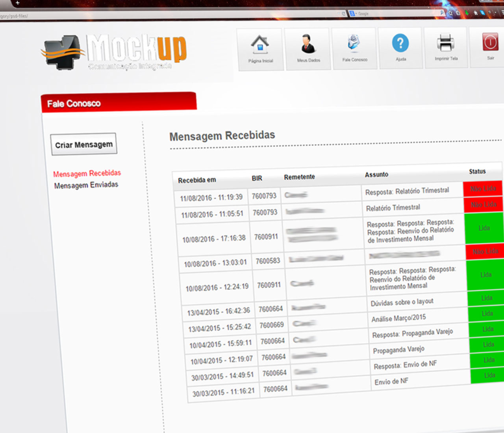Select the Análise Março/2015 message row
The image size is (504, 433).
398,318
